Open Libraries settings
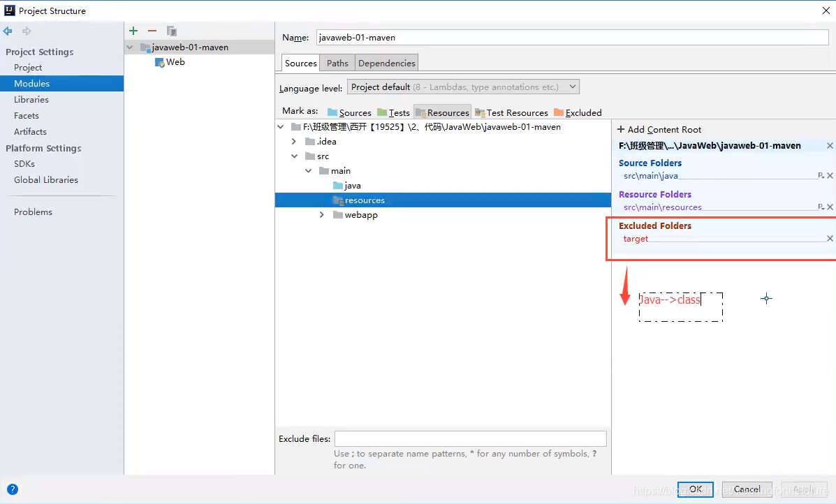This screenshot has width=836, height=504. coord(31,100)
